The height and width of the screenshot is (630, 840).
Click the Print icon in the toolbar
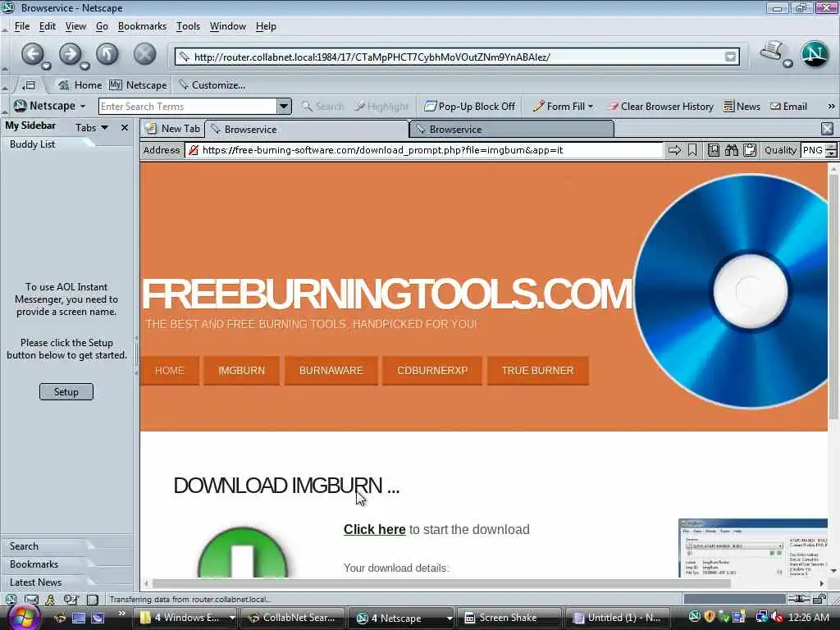pos(771,52)
